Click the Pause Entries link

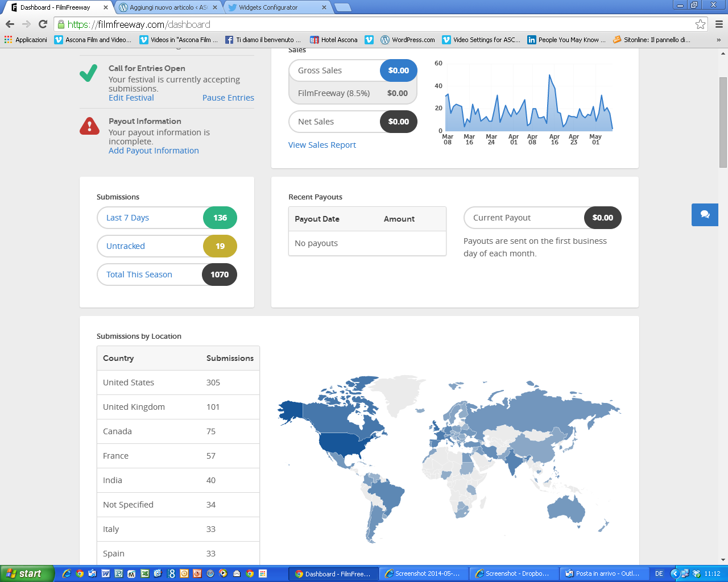point(228,98)
